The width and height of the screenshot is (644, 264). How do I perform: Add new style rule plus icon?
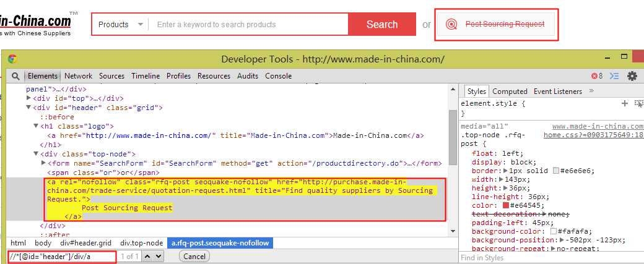click(x=625, y=103)
